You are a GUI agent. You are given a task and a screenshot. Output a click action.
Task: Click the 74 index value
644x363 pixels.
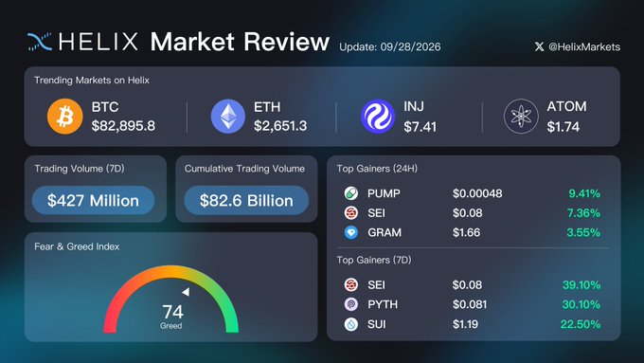coord(172,312)
